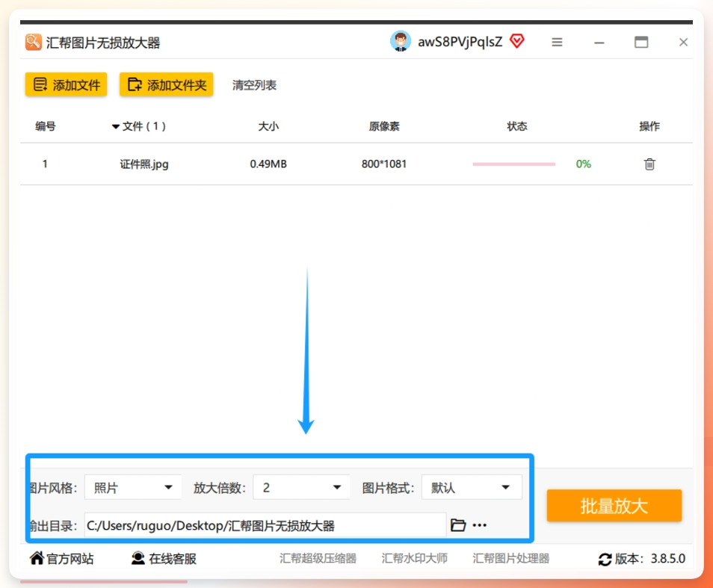Click the 添加文件夹 button
Image resolution: width=713 pixels, height=588 pixels.
[167, 84]
